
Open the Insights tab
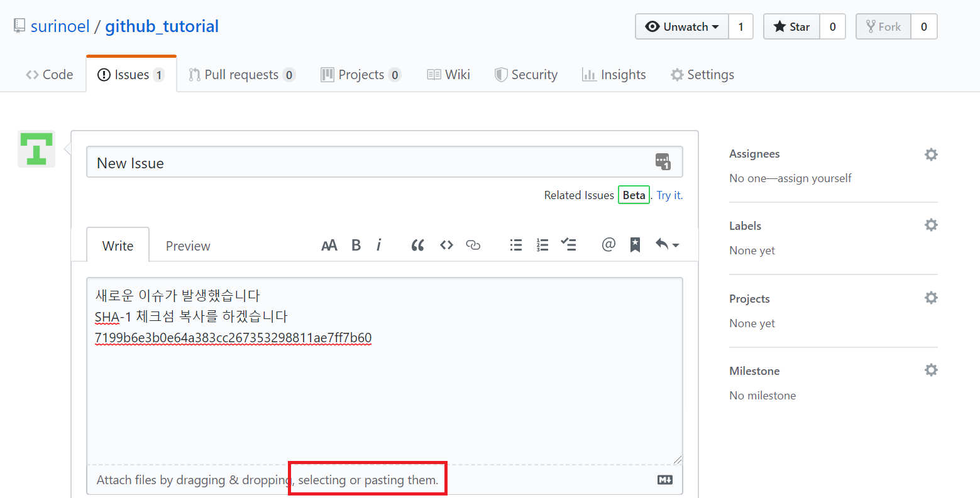614,75
